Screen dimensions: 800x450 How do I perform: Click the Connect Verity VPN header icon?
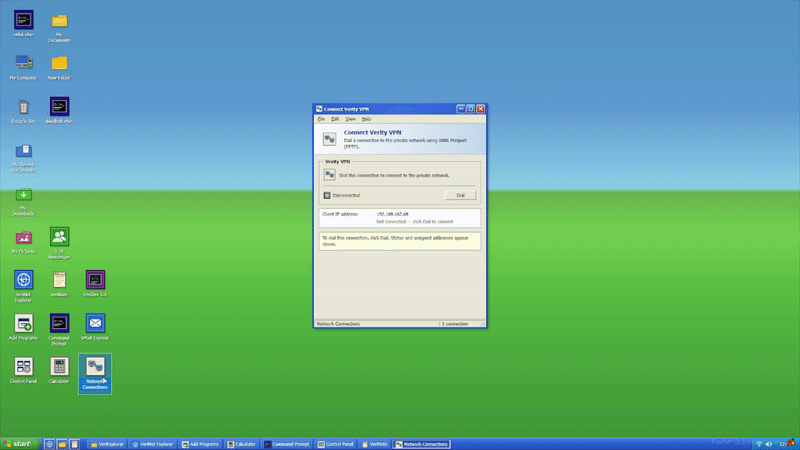330,139
